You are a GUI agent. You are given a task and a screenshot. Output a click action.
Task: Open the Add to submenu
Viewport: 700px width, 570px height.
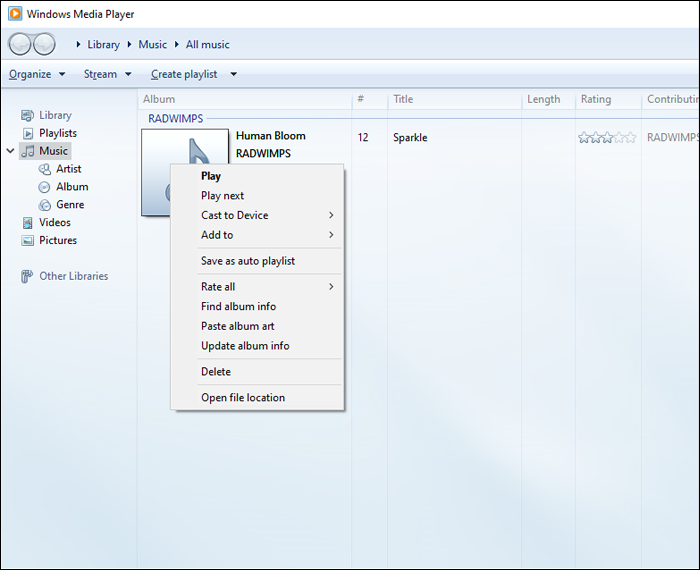tap(257, 235)
